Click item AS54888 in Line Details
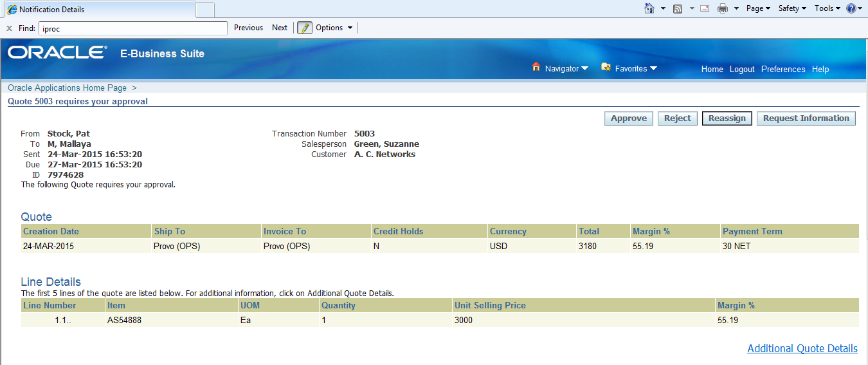Image resolution: width=868 pixels, height=365 pixels. click(124, 320)
